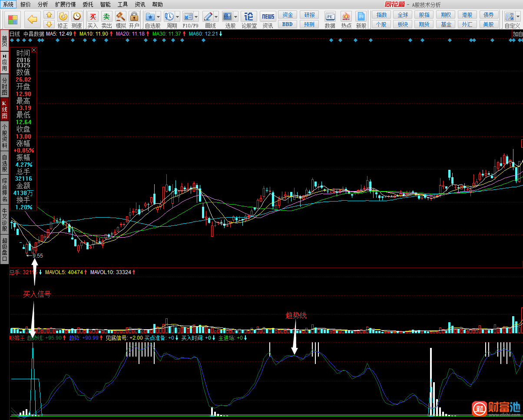Run the 测速 speed test icon
Screen dimensions: 523x420
[x=77, y=20]
